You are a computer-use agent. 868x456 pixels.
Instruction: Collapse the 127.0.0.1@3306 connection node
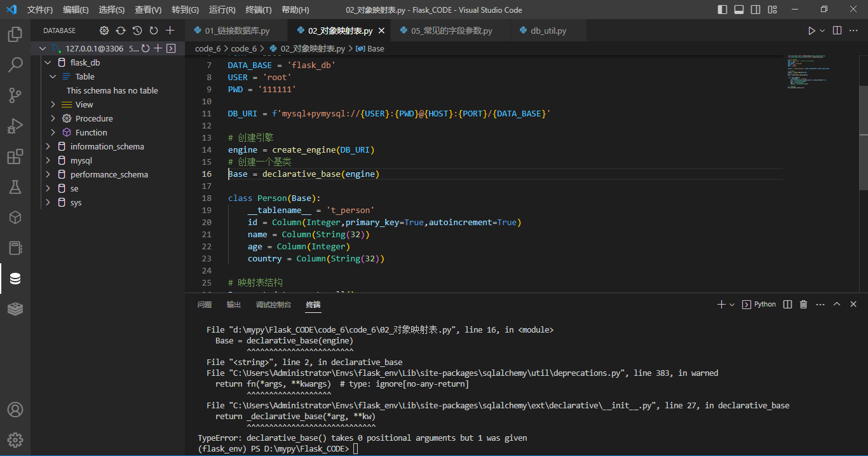tap(43, 48)
